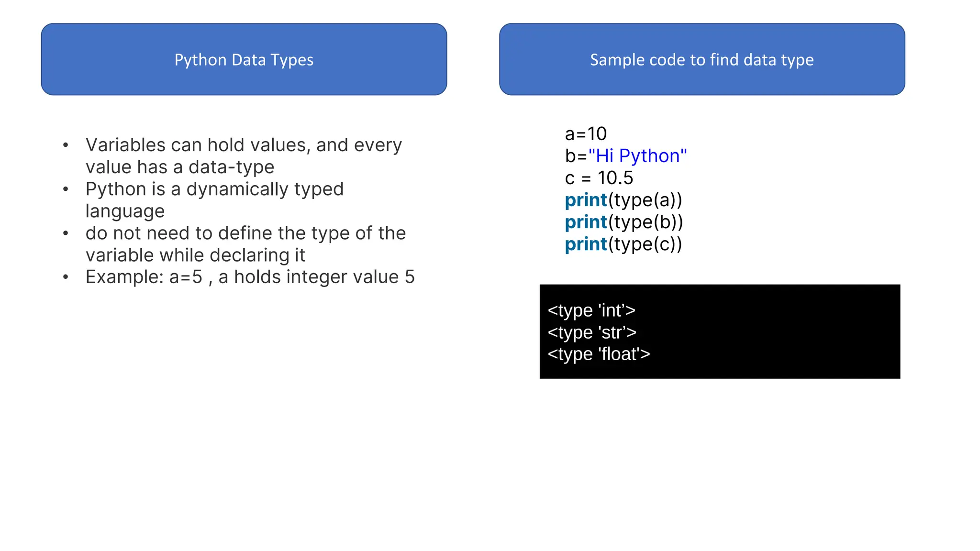Viewport: 980px width, 551px height.
Task: Click the bullet dot before "Python is a dynamically"
Action: point(66,189)
